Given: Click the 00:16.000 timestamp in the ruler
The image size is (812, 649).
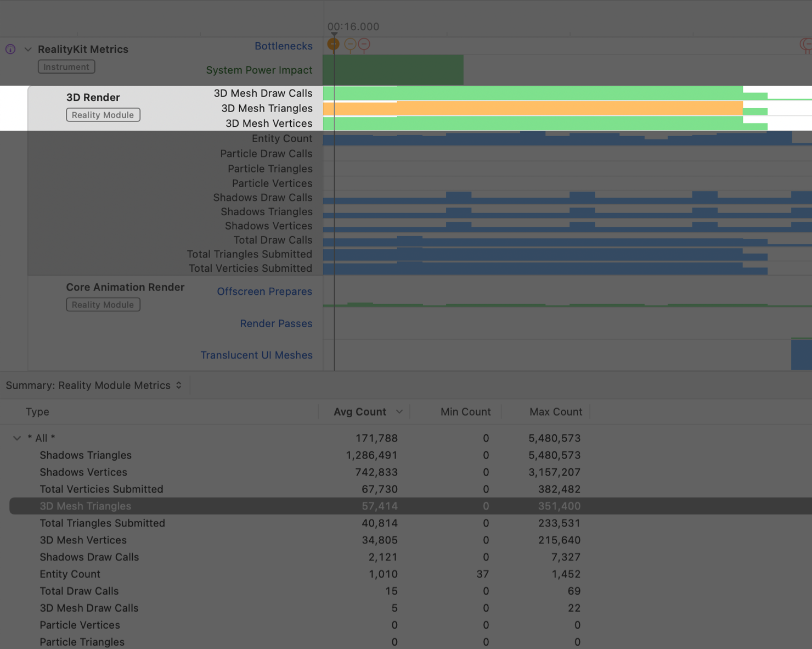Looking at the screenshot, I should click(353, 26).
